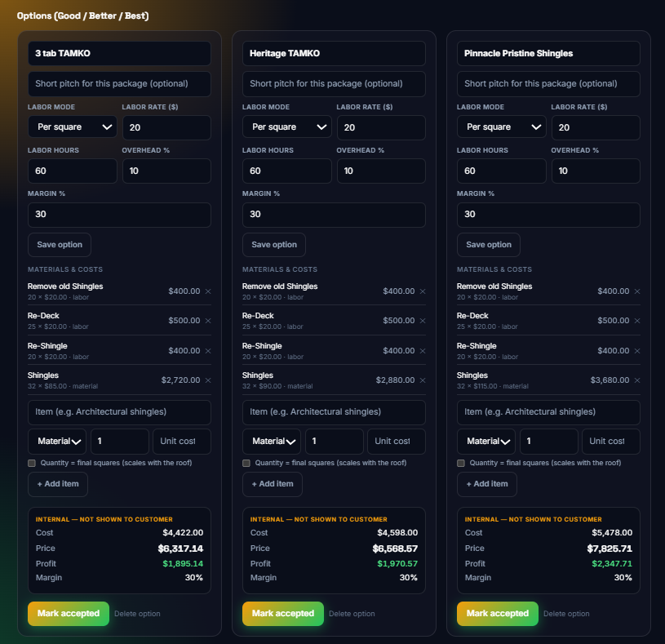Click Labor Rate field in 3 tab TAMKO

pyautogui.click(x=166, y=127)
